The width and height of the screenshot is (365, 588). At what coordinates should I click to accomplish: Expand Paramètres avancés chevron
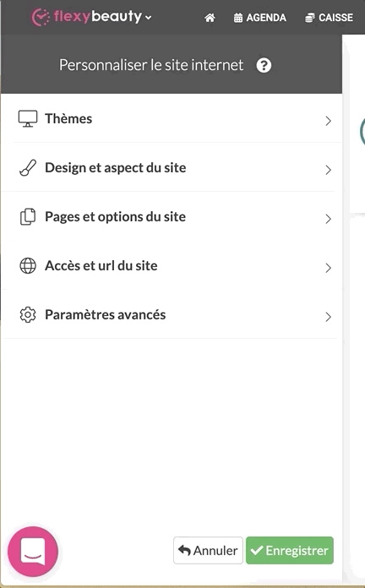coord(328,317)
